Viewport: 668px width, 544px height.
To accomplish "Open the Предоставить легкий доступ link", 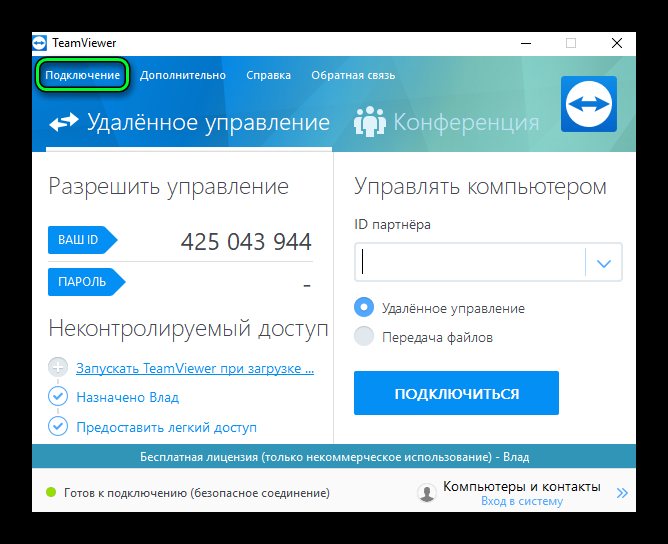I will pos(167,427).
